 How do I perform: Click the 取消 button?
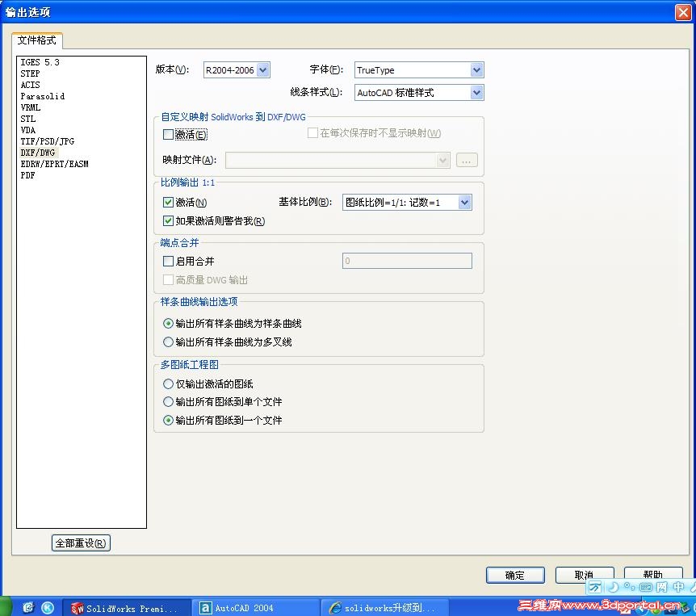584,574
